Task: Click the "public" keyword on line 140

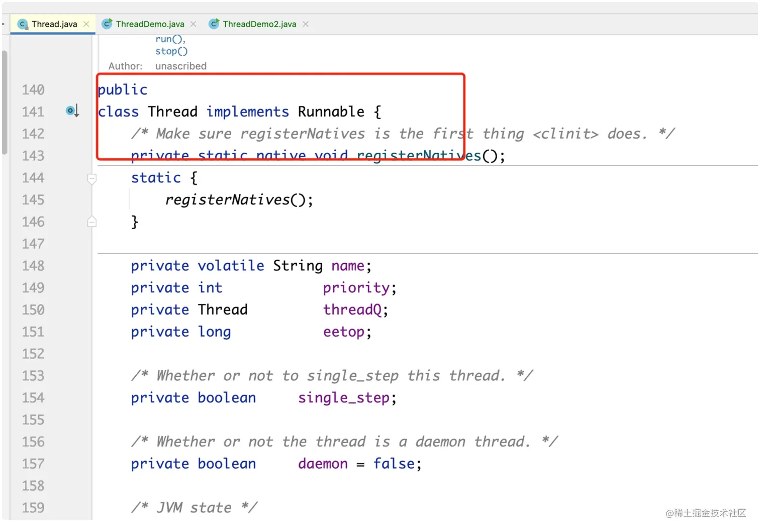Action: coord(123,90)
